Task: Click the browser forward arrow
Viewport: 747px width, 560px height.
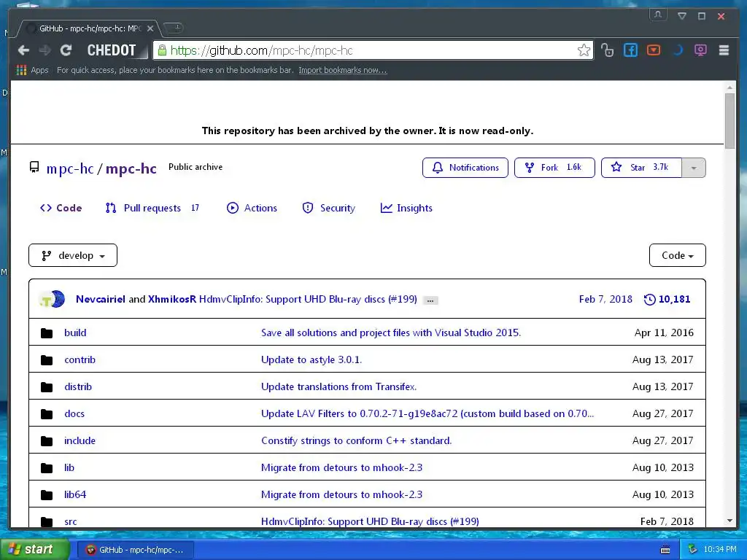Action: tap(44, 50)
